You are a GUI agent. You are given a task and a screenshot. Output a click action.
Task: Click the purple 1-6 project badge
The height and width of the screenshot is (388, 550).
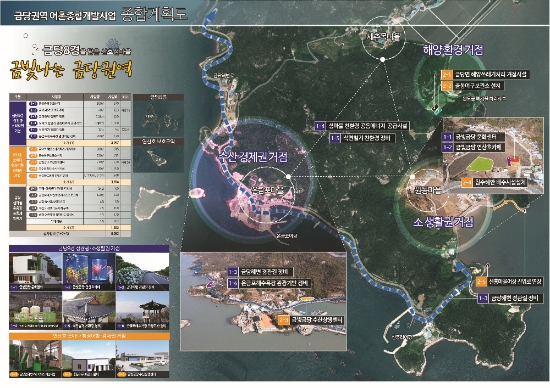233,283
